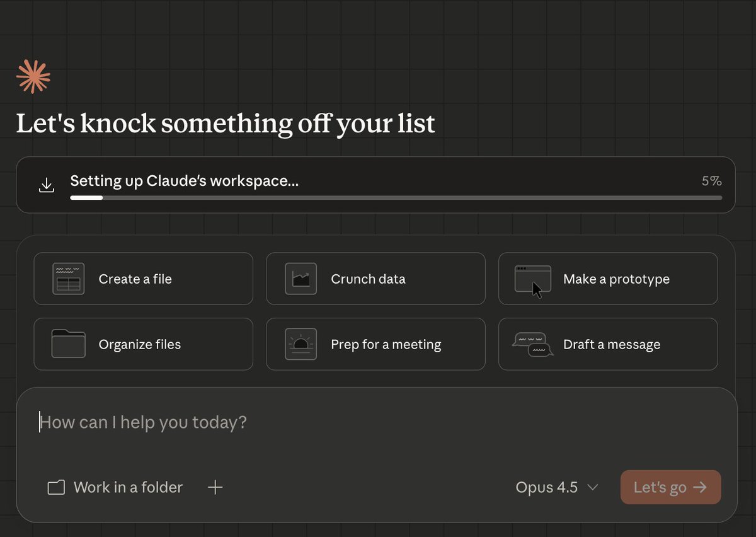Open the Prep for a meeting suggestion
756x537 pixels.
point(375,344)
